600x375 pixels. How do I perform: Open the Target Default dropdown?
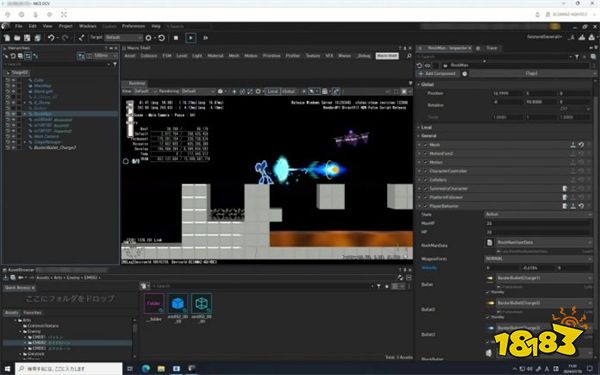coord(124,38)
